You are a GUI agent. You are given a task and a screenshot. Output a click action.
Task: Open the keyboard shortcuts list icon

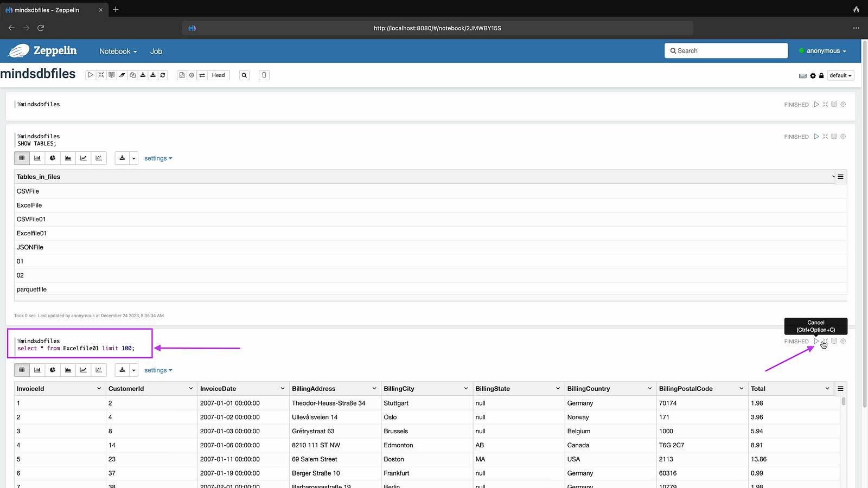pos(803,76)
